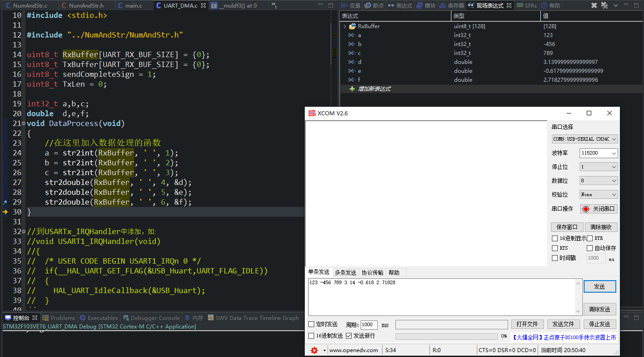Uncheck 发送新行 send newline checkbox
The image size is (644, 357).
(x=349, y=336)
